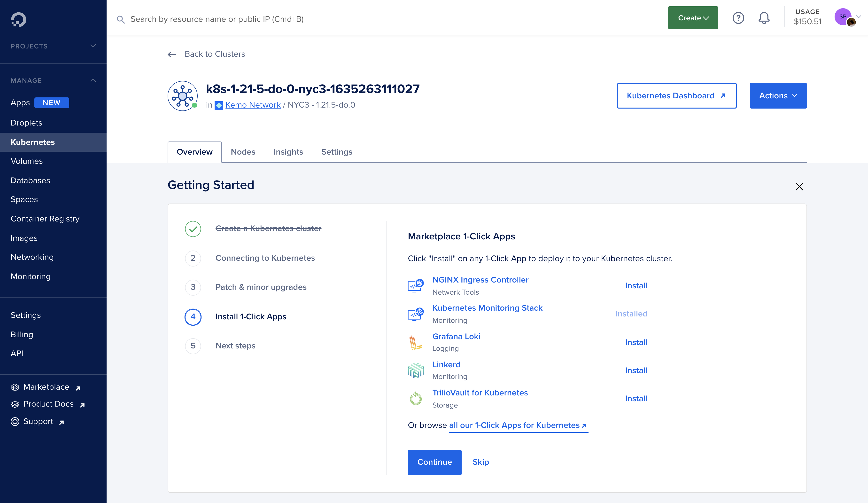Open the Actions dropdown
This screenshot has width=868, height=503.
click(778, 96)
